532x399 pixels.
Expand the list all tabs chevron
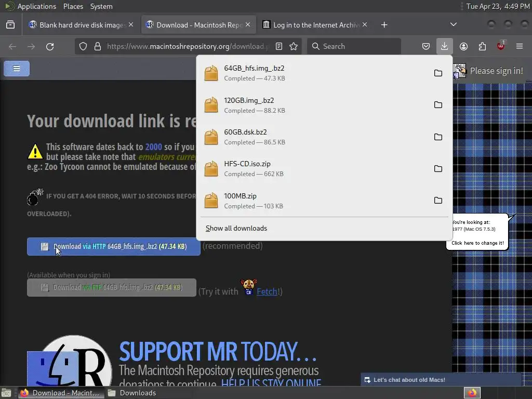point(453,24)
